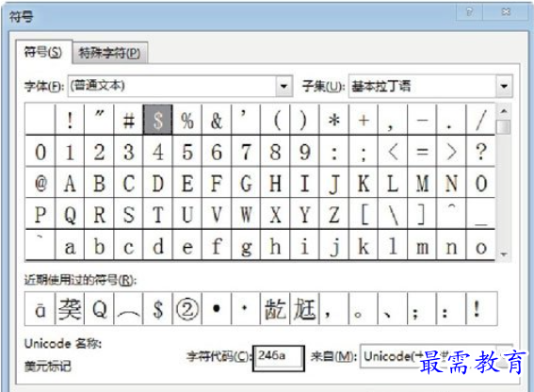Select the @ symbol in the grid
534x392 pixels.
(40, 183)
